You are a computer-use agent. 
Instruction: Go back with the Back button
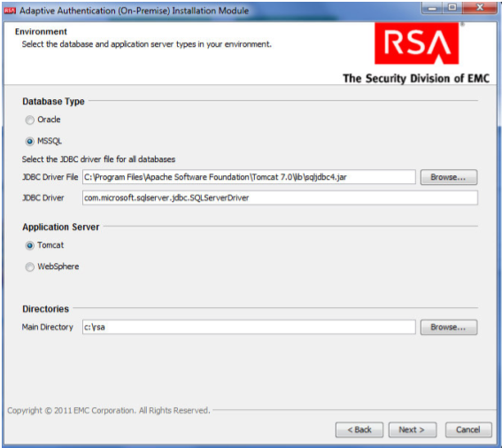359,429
